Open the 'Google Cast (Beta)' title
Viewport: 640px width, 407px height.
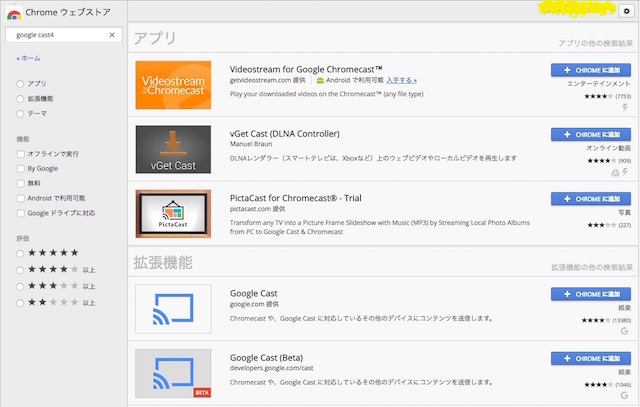click(266, 358)
